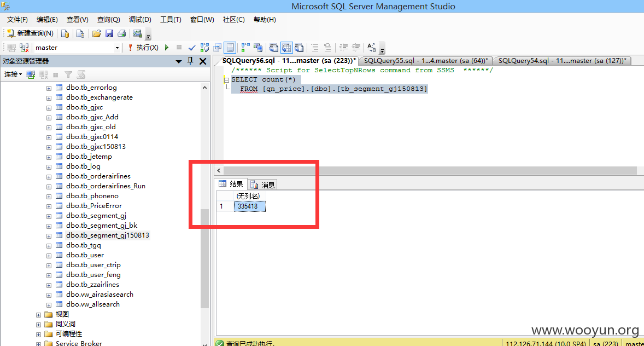This screenshot has height=346, width=644.
Task: Expand the Views (视图) folder
Action: pyautogui.click(x=38, y=315)
